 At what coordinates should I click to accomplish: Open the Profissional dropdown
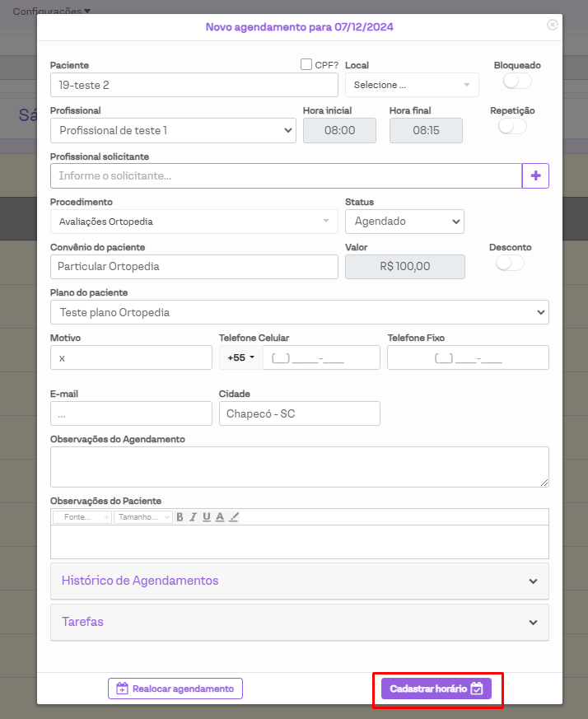pos(173,130)
